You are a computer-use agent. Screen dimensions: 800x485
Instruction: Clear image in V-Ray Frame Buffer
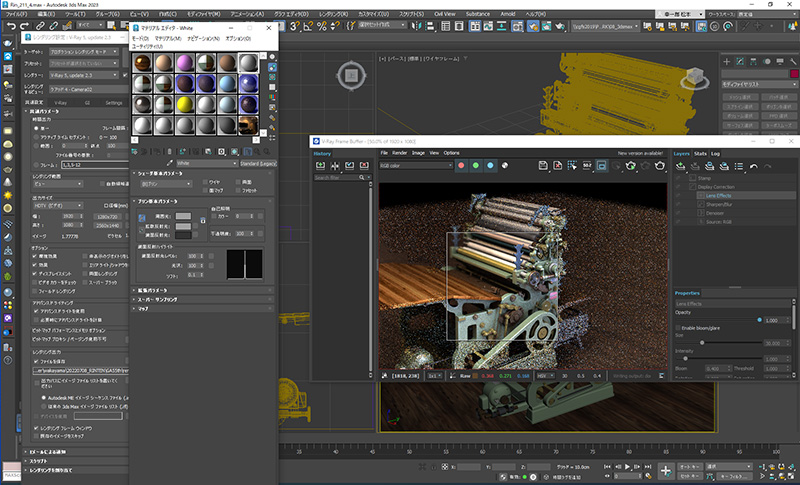click(x=558, y=165)
